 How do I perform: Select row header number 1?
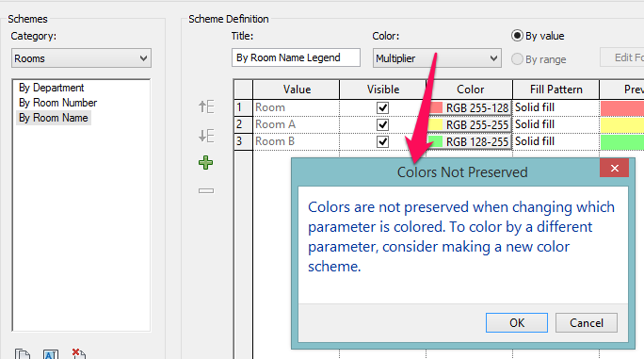243,107
